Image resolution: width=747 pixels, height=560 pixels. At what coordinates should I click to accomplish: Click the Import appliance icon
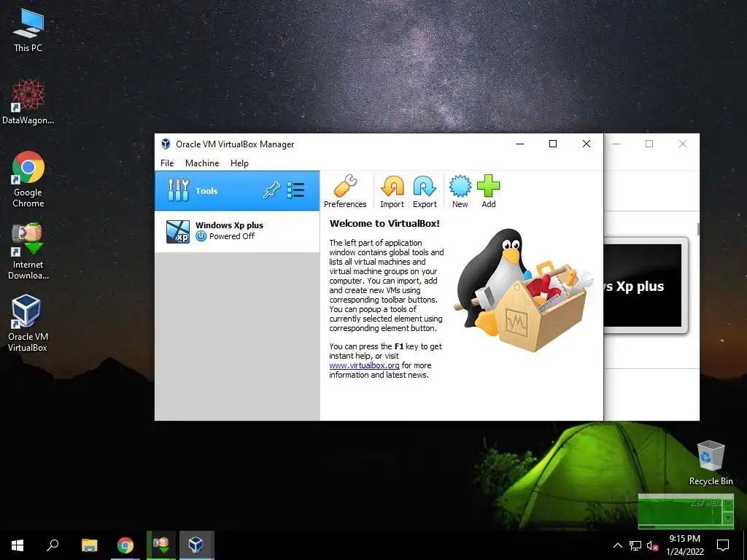tap(392, 191)
